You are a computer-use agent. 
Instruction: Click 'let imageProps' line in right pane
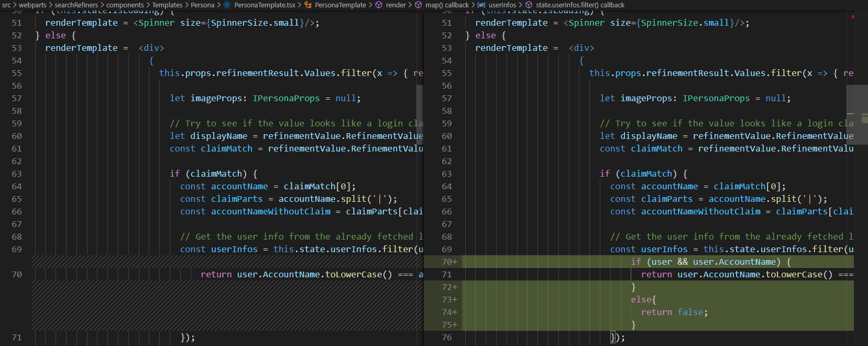coord(695,98)
